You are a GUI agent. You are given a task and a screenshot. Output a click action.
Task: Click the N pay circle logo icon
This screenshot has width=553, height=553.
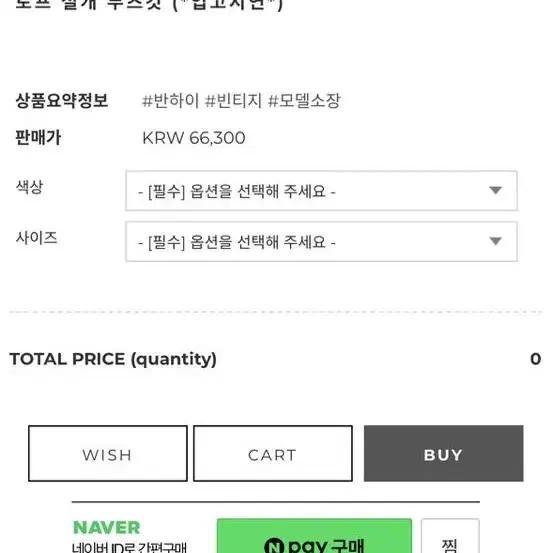(x=274, y=546)
